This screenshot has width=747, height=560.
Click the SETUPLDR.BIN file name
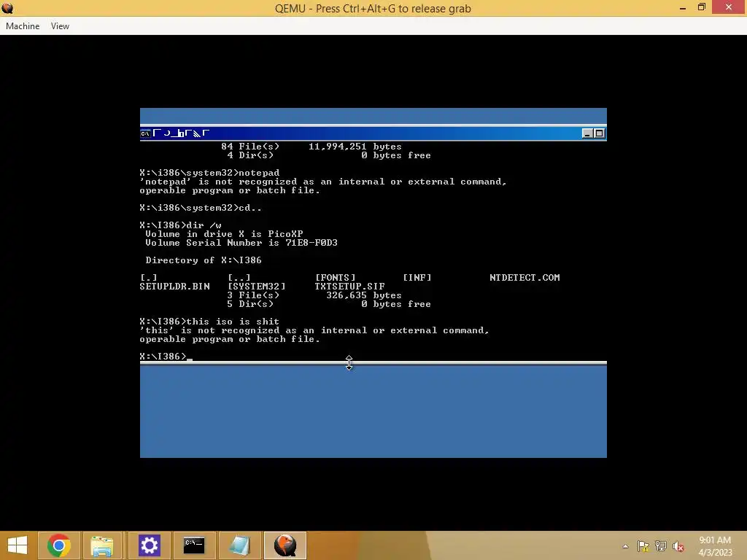pyautogui.click(x=174, y=286)
